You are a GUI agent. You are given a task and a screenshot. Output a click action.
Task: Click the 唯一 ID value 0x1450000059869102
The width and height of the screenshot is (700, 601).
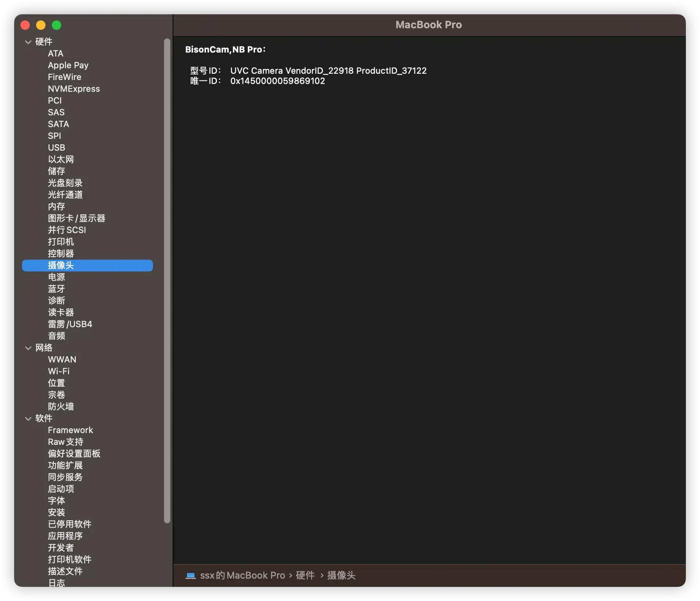click(278, 81)
